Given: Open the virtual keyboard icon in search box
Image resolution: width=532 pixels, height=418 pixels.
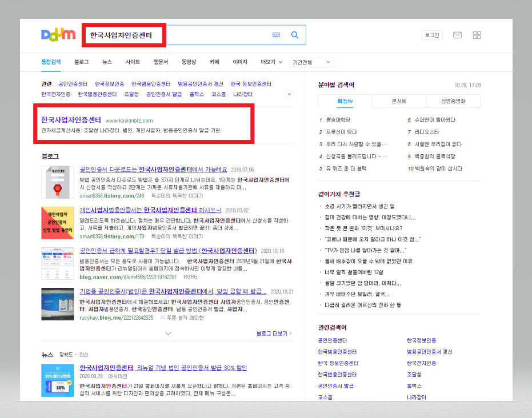Looking at the screenshot, I should click(x=276, y=35).
